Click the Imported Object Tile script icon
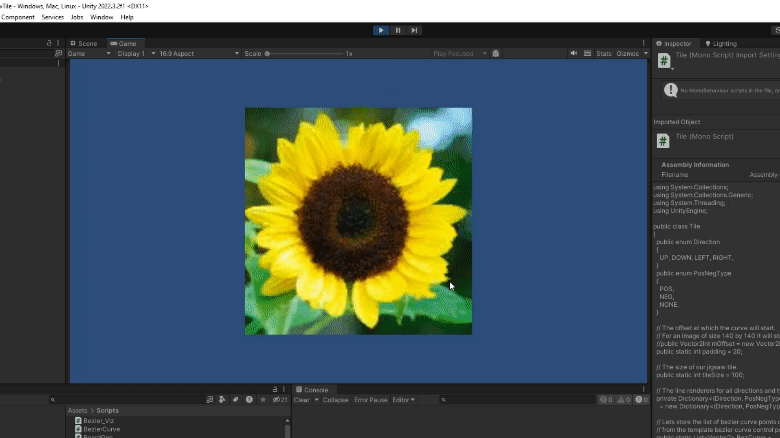 click(663, 141)
